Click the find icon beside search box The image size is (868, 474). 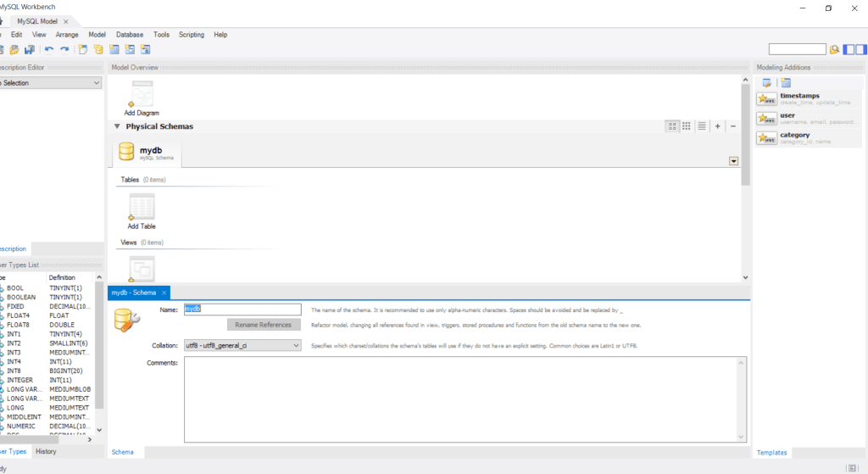click(834, 50)
